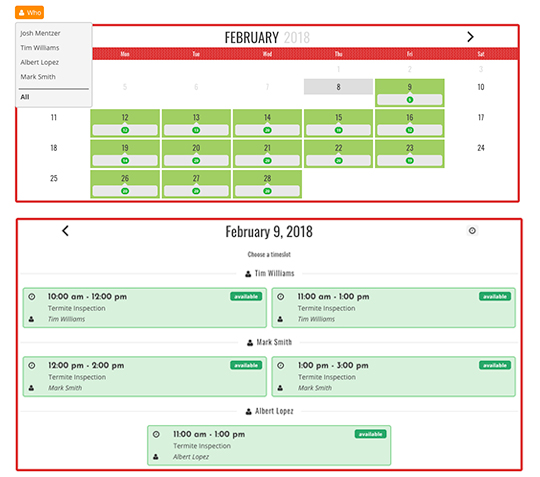The width and height of the screenshot is (540, 477).
Task: Book Tim Williams 10:00 am - 12:00 pm slot
Action: coord(145,308)
